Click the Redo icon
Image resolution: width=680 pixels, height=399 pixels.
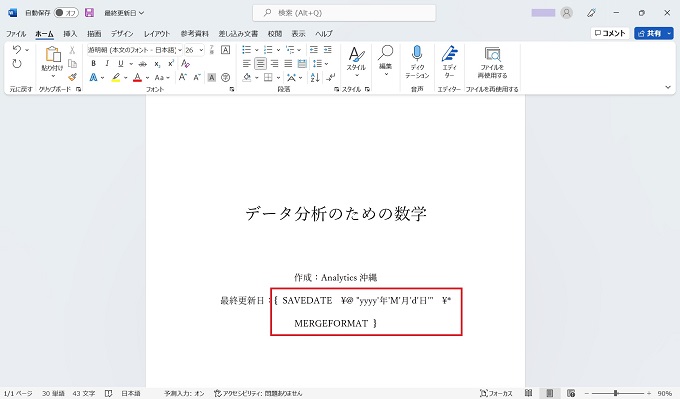pos(16,64)
